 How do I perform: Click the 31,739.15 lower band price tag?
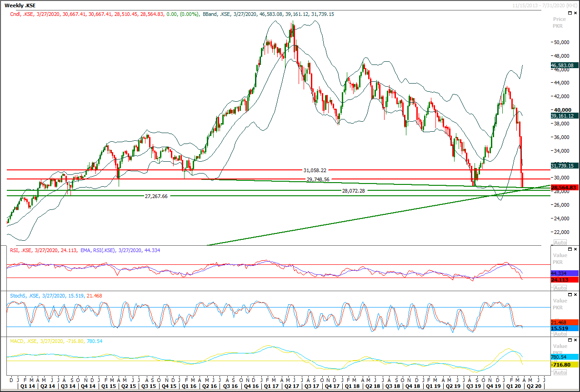pyautogui.click(x=564, y=166)
